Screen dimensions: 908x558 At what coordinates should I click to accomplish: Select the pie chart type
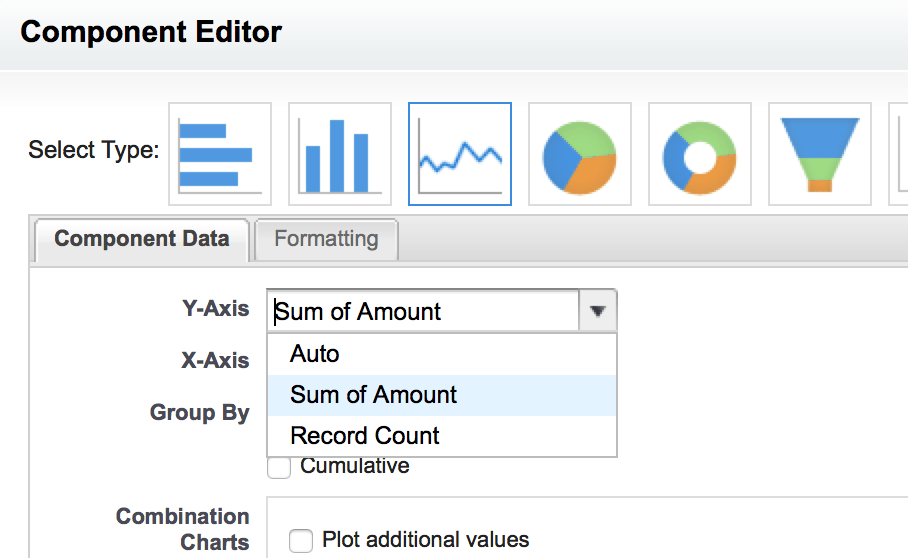pos(580,154)
